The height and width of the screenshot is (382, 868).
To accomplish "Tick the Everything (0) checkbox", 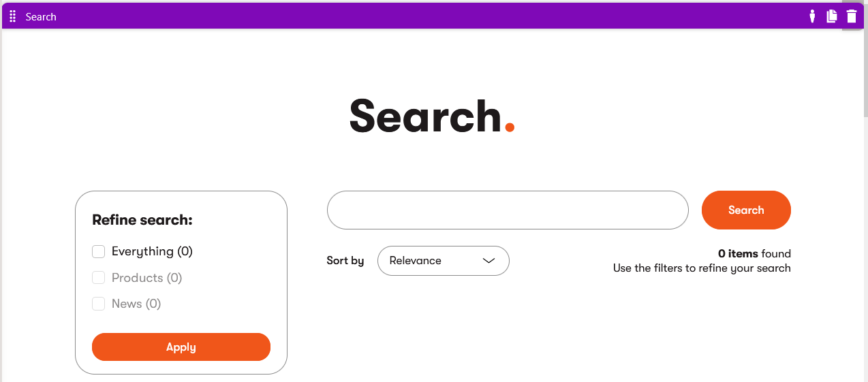I will [99, 252].
